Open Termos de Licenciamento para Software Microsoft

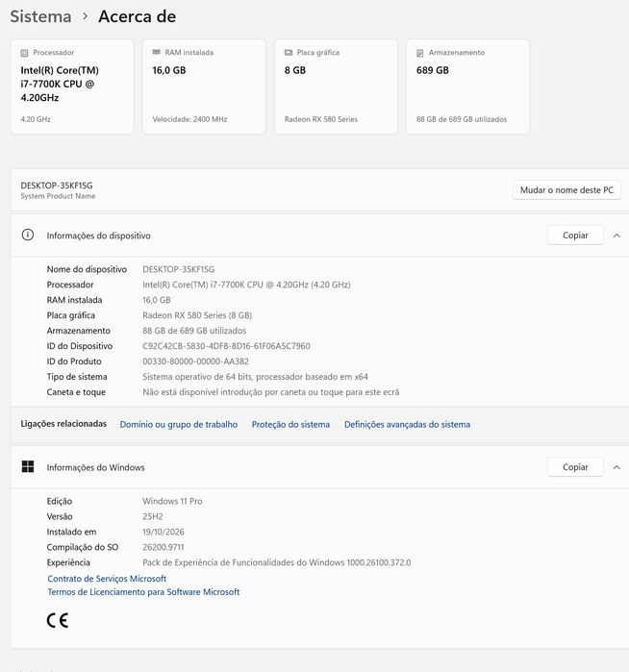click(x=143, y=592)
